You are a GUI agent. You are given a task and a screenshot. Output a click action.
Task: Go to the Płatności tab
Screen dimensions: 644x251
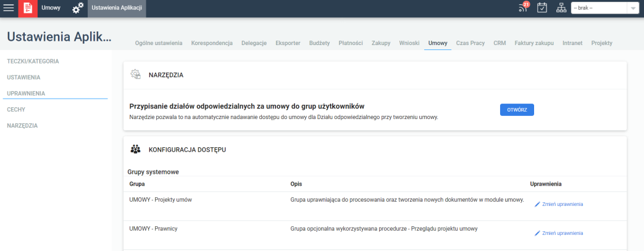pos(351,43)
